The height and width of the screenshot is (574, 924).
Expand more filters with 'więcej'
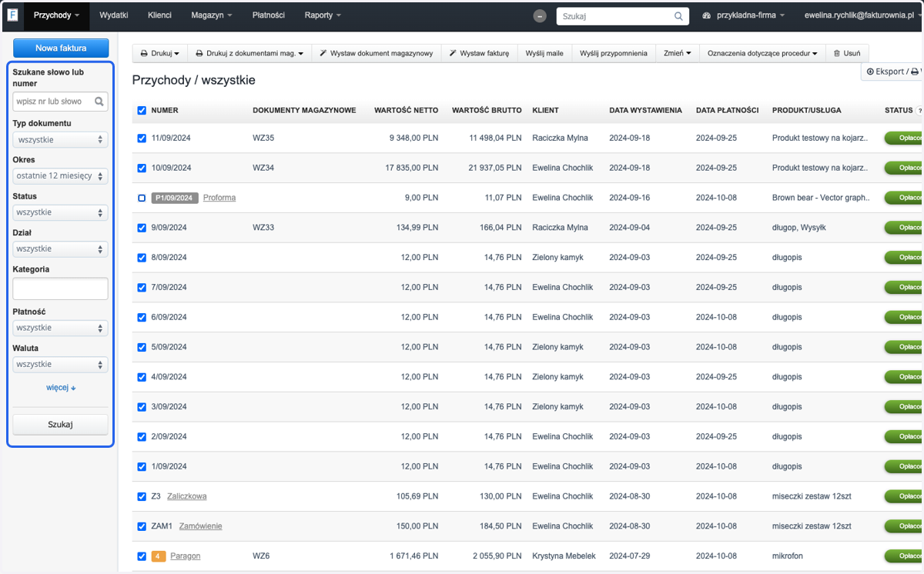[61, 388]
